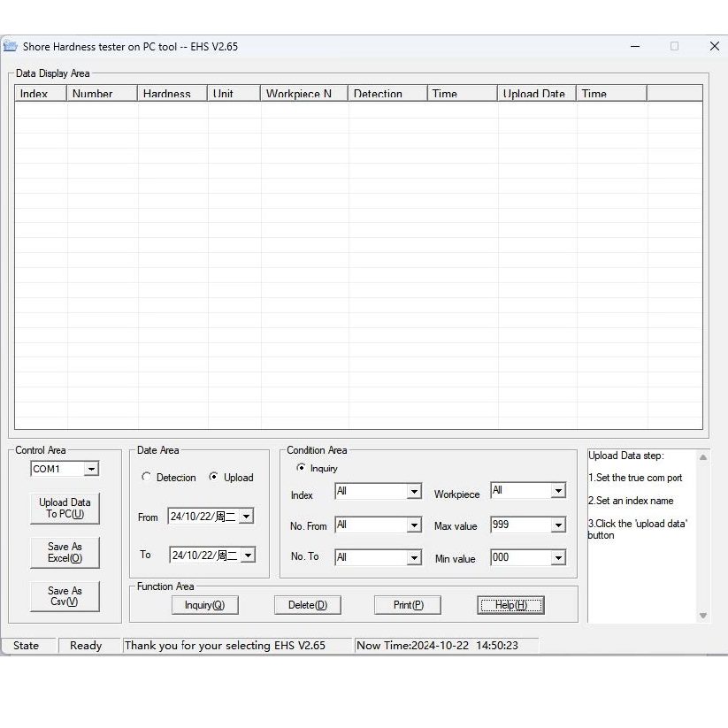
Task: Click the Print(P) button
Action: click(408, 605)
